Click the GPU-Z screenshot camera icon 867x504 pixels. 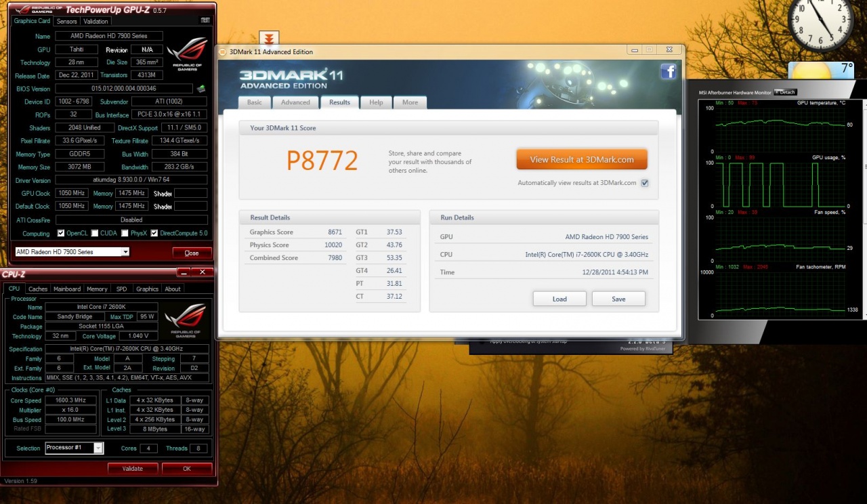pyautogui.click(x=205, y=21)
